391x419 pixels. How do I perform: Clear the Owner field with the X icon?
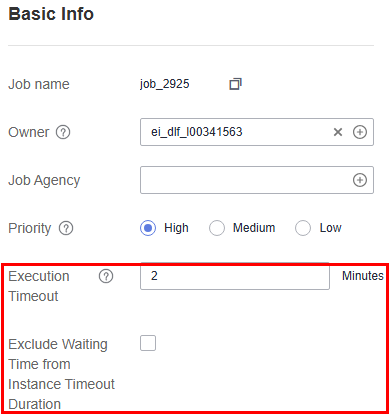point(338,132)
